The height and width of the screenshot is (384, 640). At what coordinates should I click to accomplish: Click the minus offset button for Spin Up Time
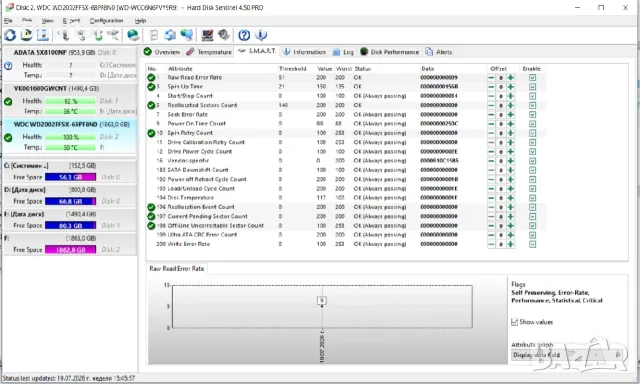tap(491, 87)
